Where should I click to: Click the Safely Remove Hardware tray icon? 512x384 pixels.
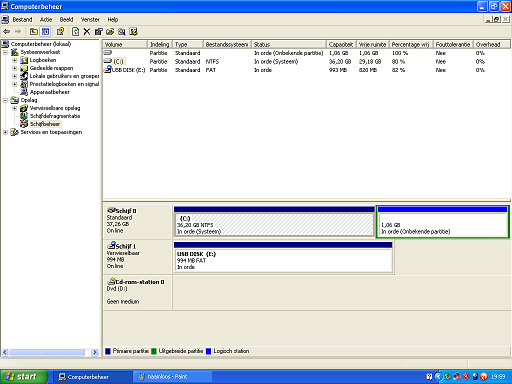point(448,377)
